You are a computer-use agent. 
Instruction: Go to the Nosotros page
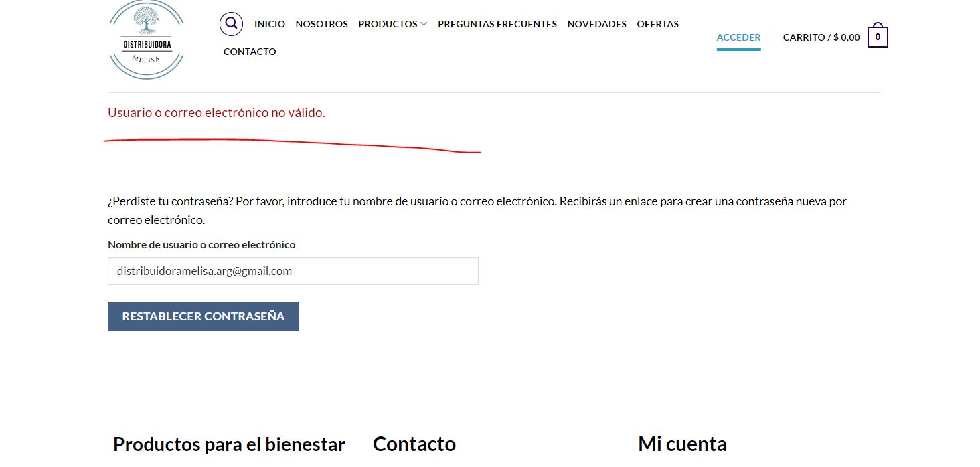tap(322, 24)
